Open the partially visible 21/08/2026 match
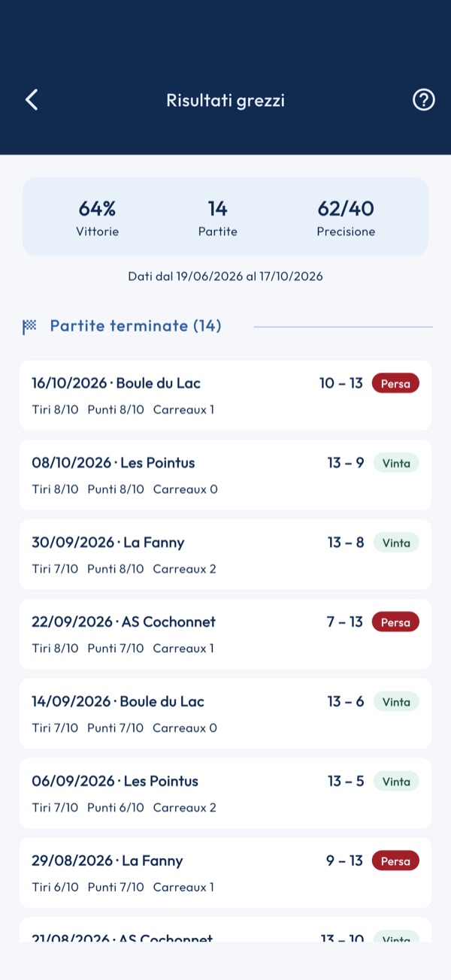 point(225,930)
